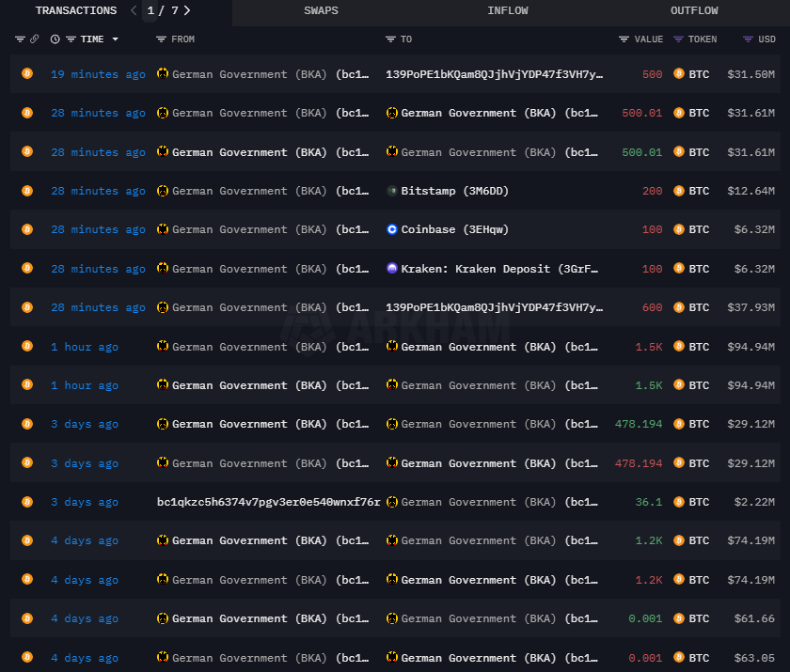This screenshot has width=790, height=672.
Task: Open the TOKEN column filter
Action: pyautogui.click(x=678, y=39)
